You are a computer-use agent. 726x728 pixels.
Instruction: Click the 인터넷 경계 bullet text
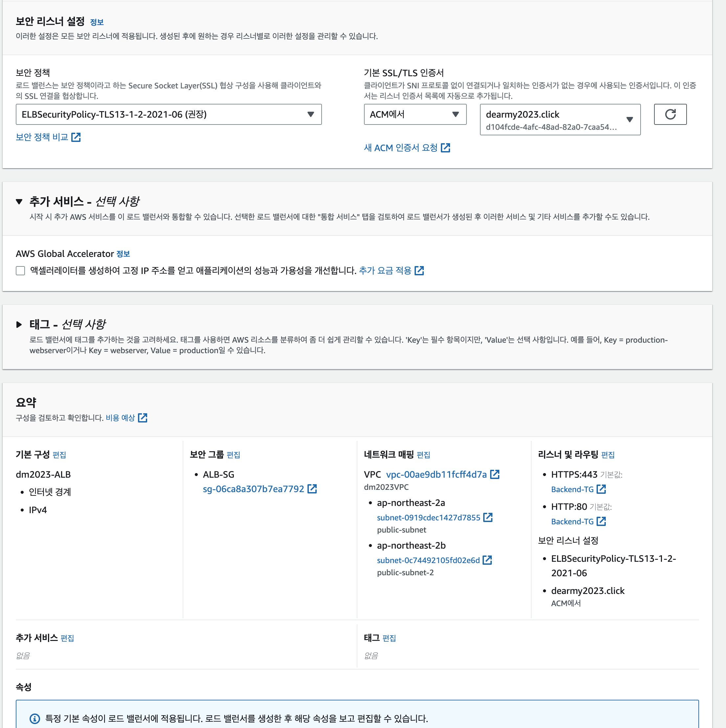pos(50,492)
